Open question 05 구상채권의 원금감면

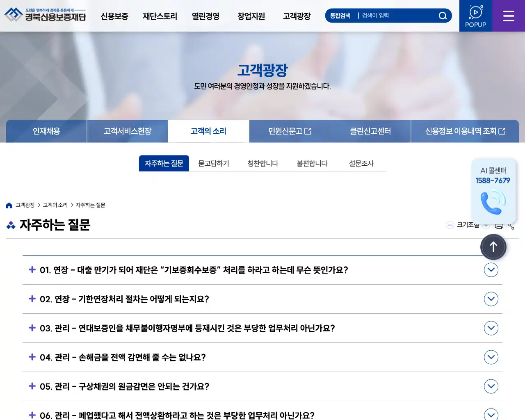point(262,386)
